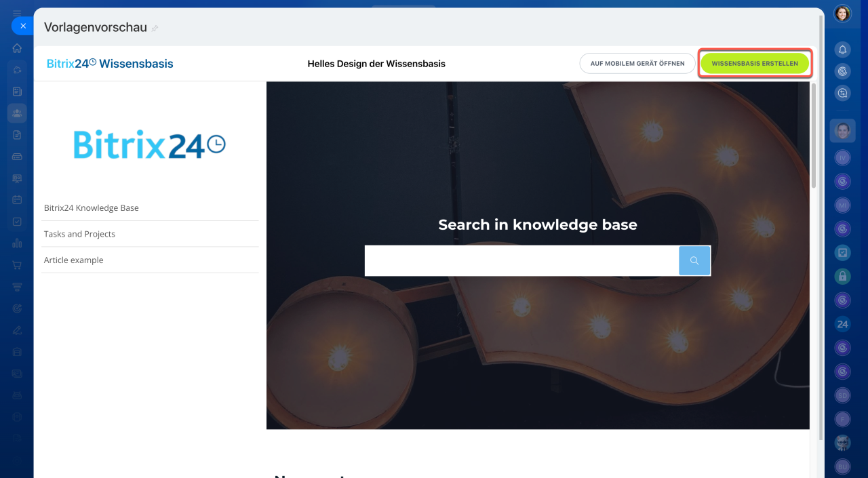
Task: Click the Wissensbasis erstellen button
Action: point(755,64)
